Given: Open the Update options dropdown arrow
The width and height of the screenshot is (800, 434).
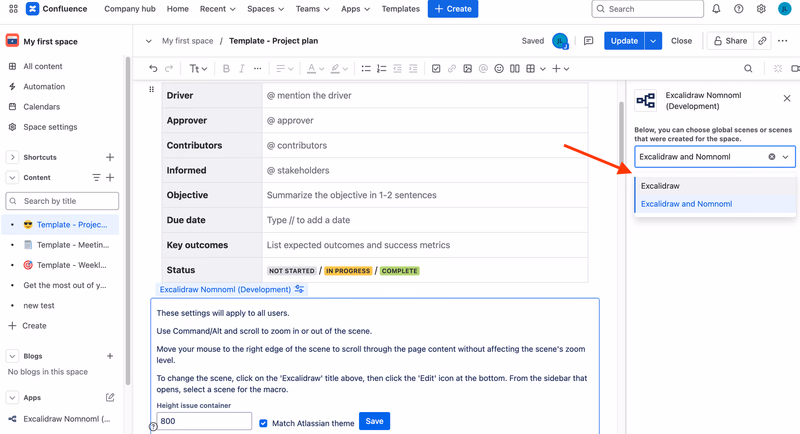Looking at the screenshot, I should (653, 41).
